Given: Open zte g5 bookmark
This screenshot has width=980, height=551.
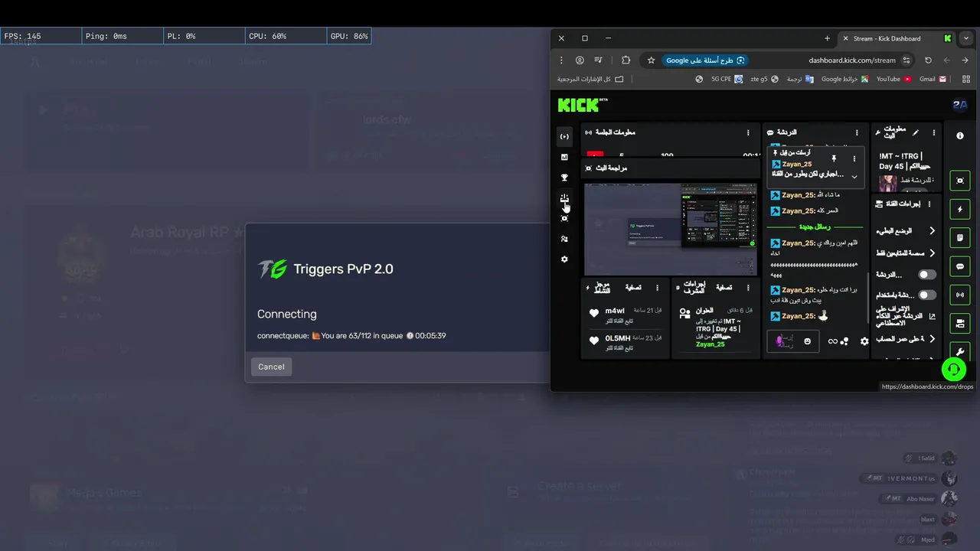Looking at the screenshot, I should pos(764,79).
